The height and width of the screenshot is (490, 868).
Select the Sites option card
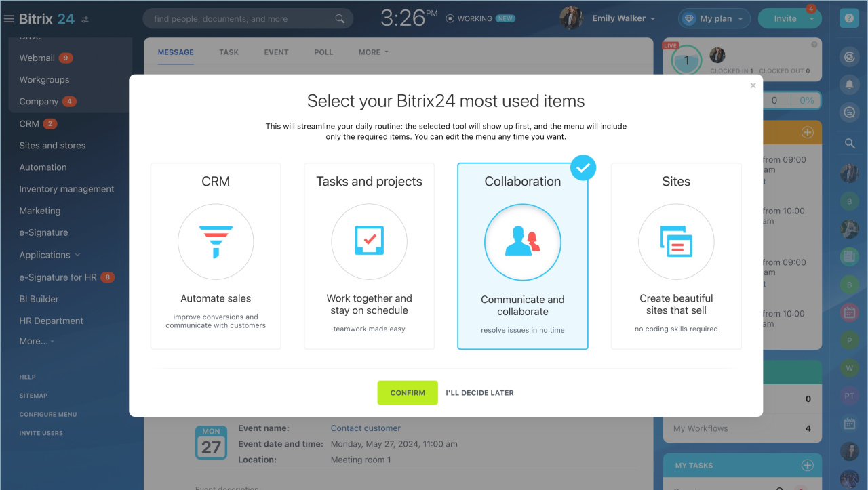tap(676, 256)
